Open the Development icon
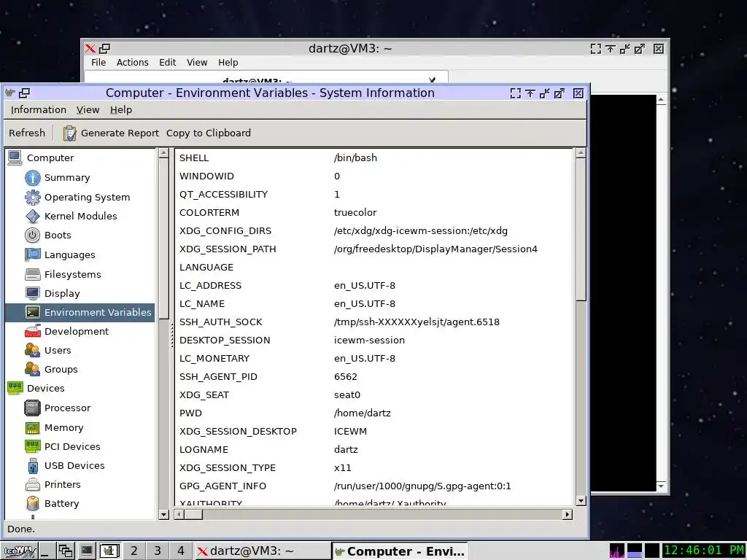 pyautogui.click(x=32, y=332)
